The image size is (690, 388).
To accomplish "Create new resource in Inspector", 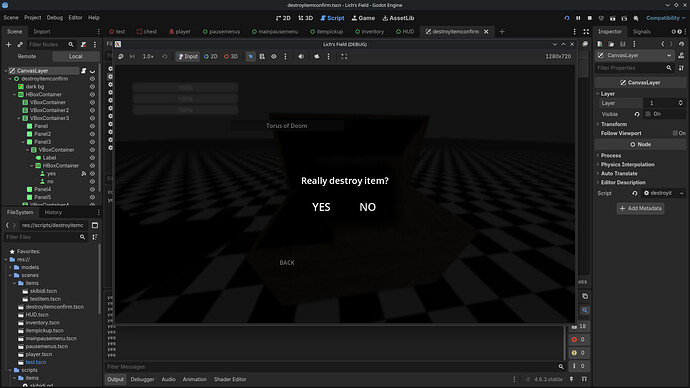I will point(600,44).
